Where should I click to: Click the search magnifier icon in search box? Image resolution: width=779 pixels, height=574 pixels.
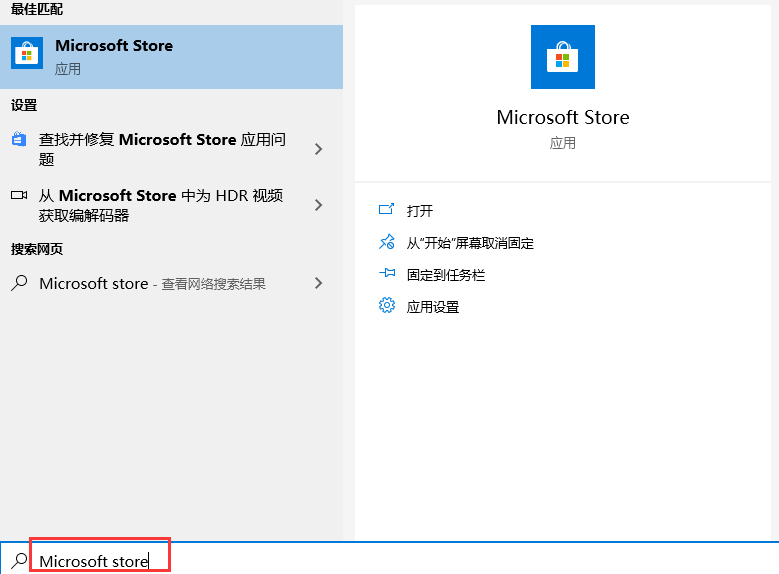(19, 561)
